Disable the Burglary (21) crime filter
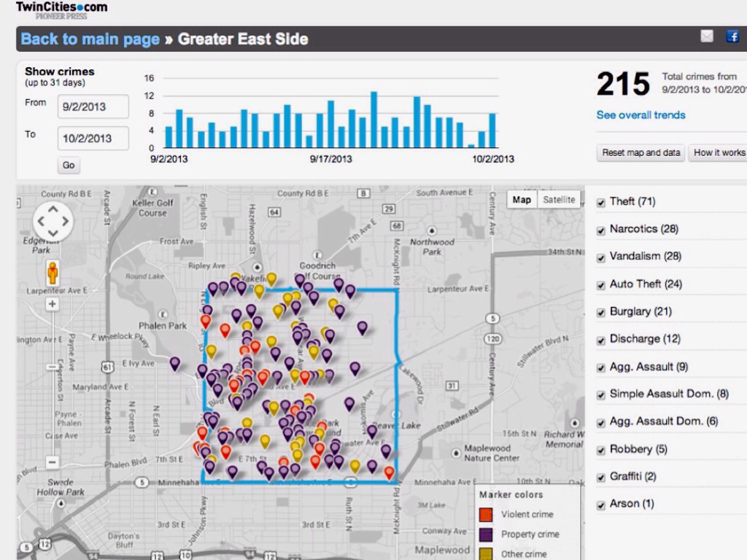This screenshot has width=747, height=560. [601, 312]
